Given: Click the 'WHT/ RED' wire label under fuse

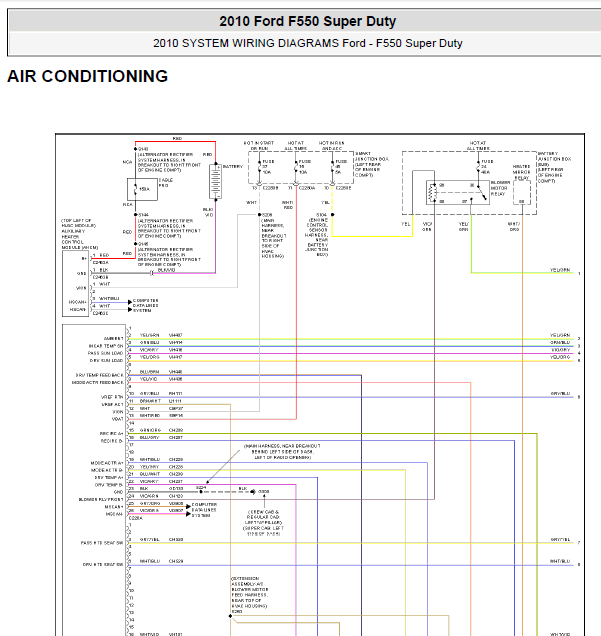Looking at the screenshot, I should 288,205.
